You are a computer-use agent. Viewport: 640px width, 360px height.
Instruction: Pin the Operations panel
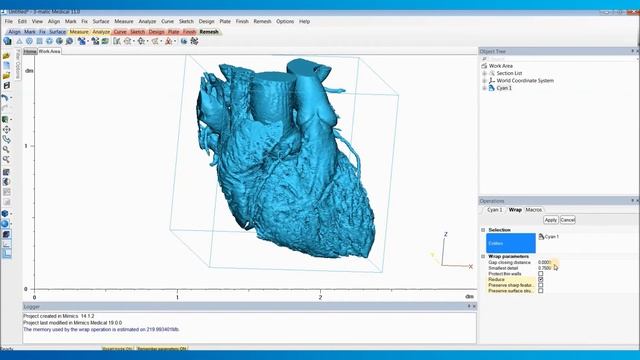point(632,200)
